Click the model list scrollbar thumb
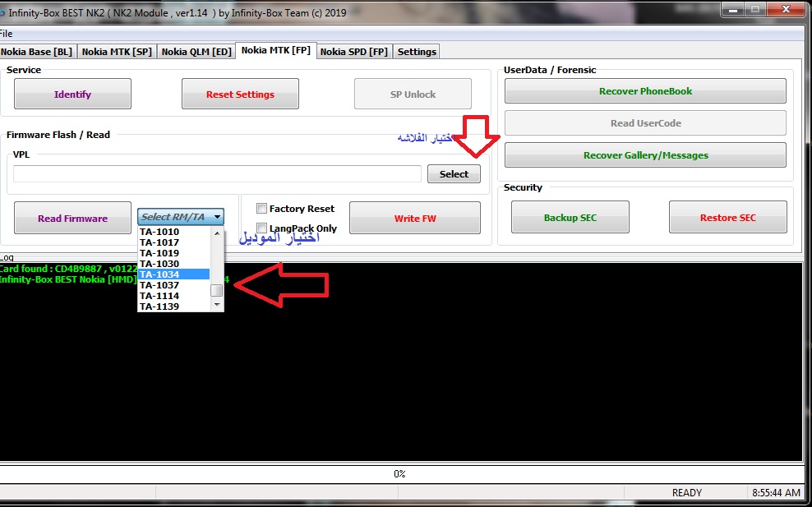This screenshot has width=812, height=507. 217,291
